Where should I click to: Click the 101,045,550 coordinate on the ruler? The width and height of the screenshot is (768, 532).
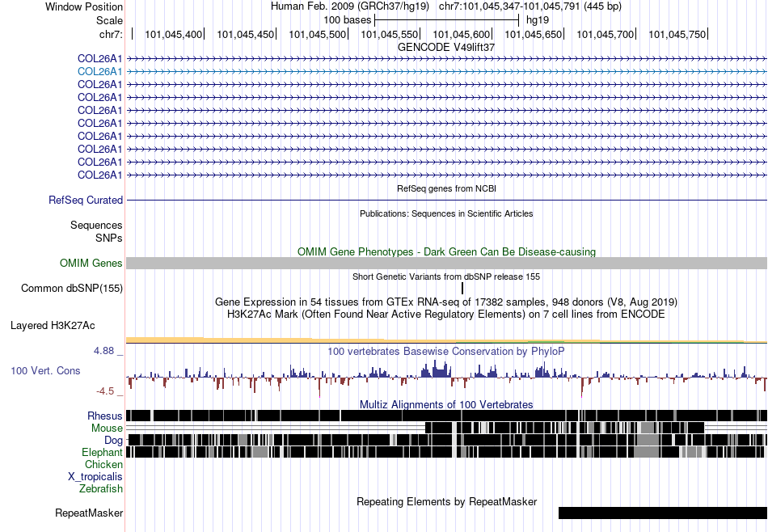coord(390,34)
